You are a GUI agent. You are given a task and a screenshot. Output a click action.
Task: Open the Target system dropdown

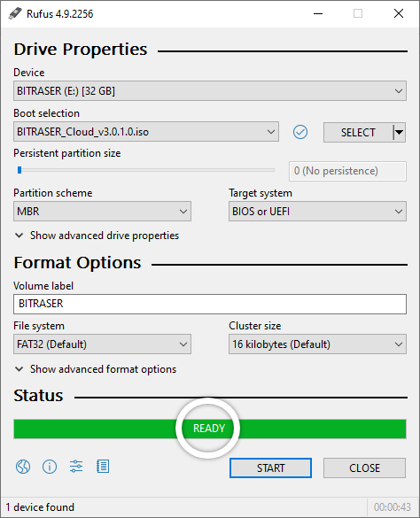pos(317,212)
